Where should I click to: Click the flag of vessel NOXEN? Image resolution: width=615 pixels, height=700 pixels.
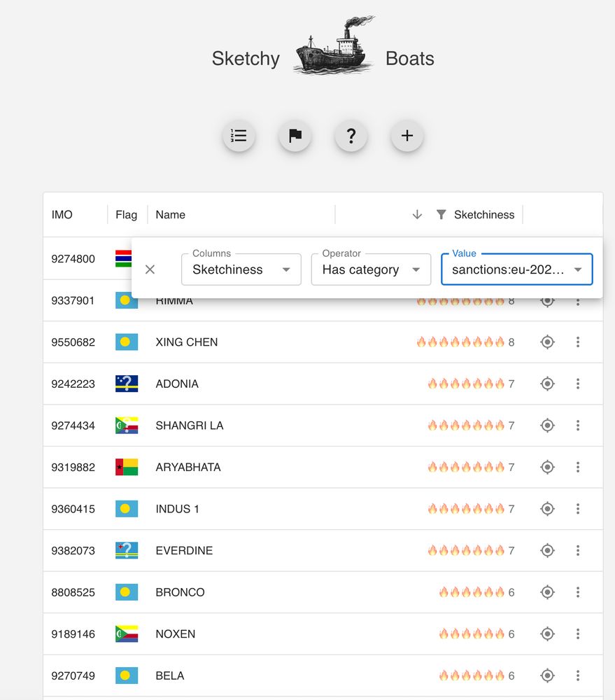tap(127, 634)
